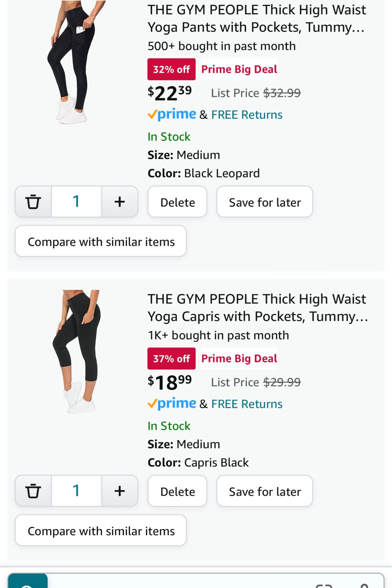This screenshot has width=392, height=588.
Task: Increase quantity of the yoga capris with plus icon
Action: [x=120, y=491]
